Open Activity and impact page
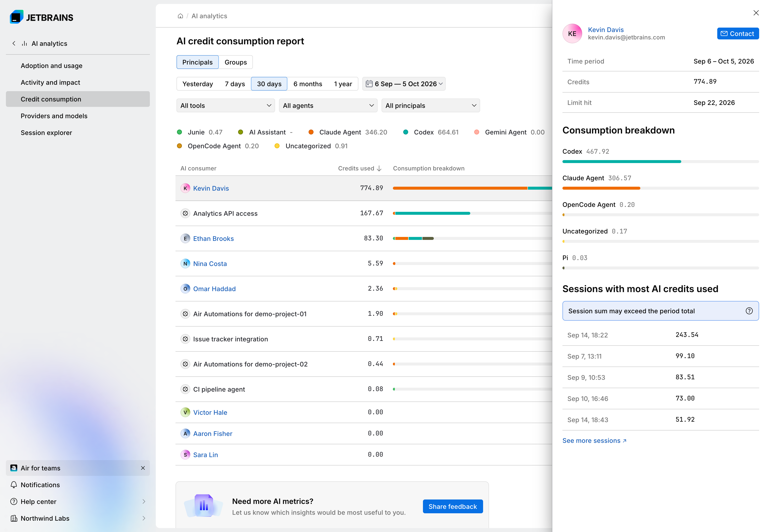 [78, 82]
